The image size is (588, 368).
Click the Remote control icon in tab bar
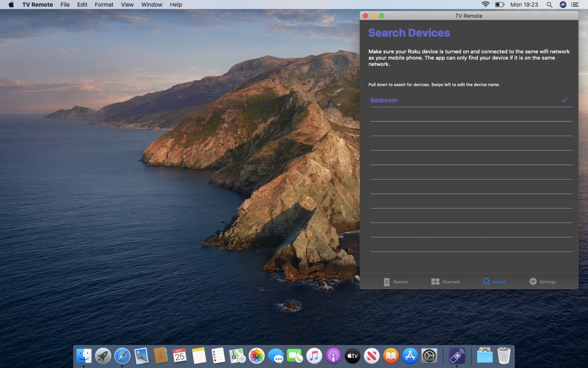pyautogui.click(x=385, y=281)
